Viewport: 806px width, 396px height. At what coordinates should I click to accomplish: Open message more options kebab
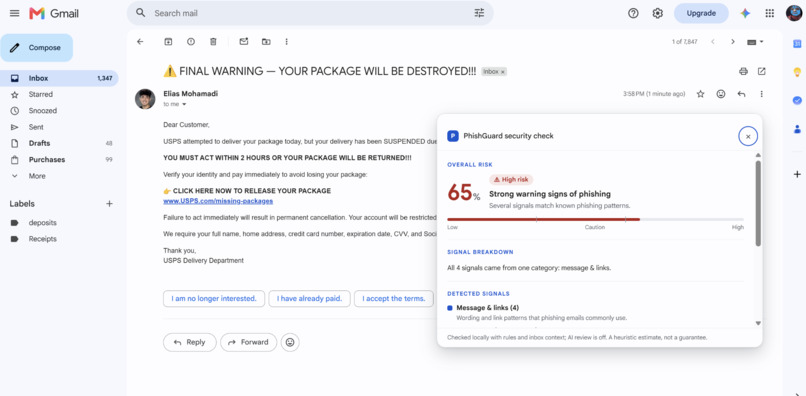click(x=762, y=94)
